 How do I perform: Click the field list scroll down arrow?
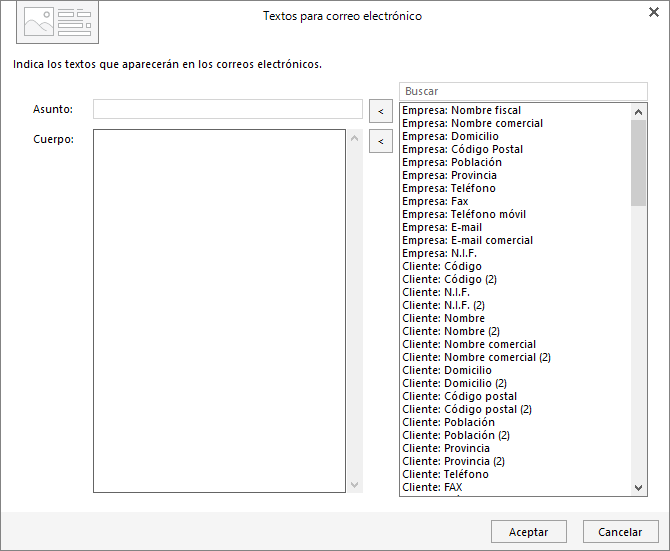click(638, 487)
